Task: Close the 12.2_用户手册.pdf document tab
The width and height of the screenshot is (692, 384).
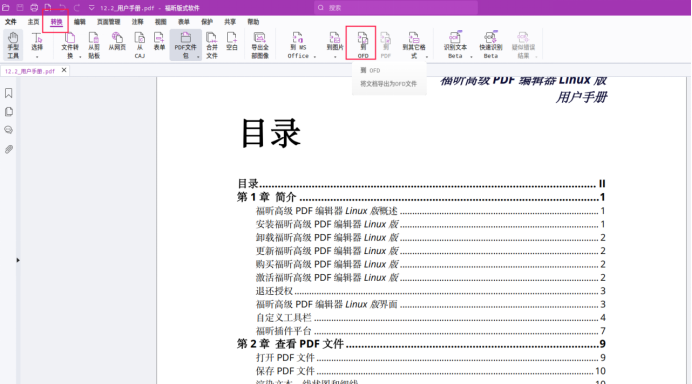Action: pyautogui.click(x=64, y=70)
